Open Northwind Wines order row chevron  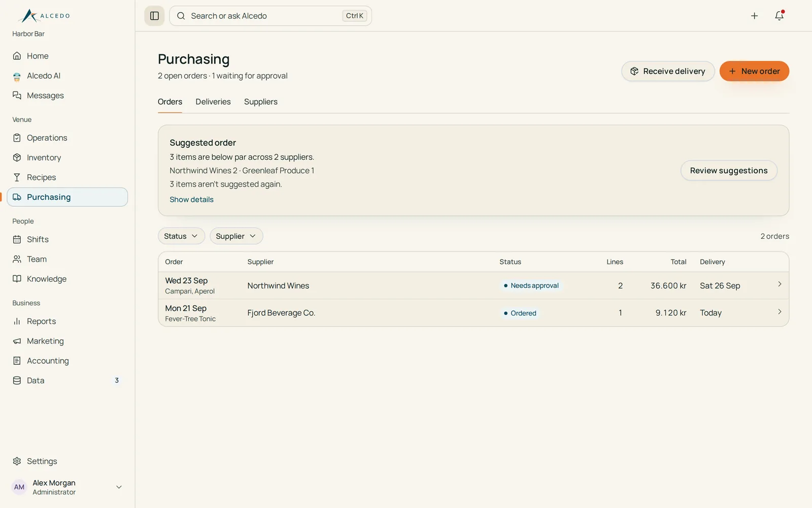[x=780, y=284]
